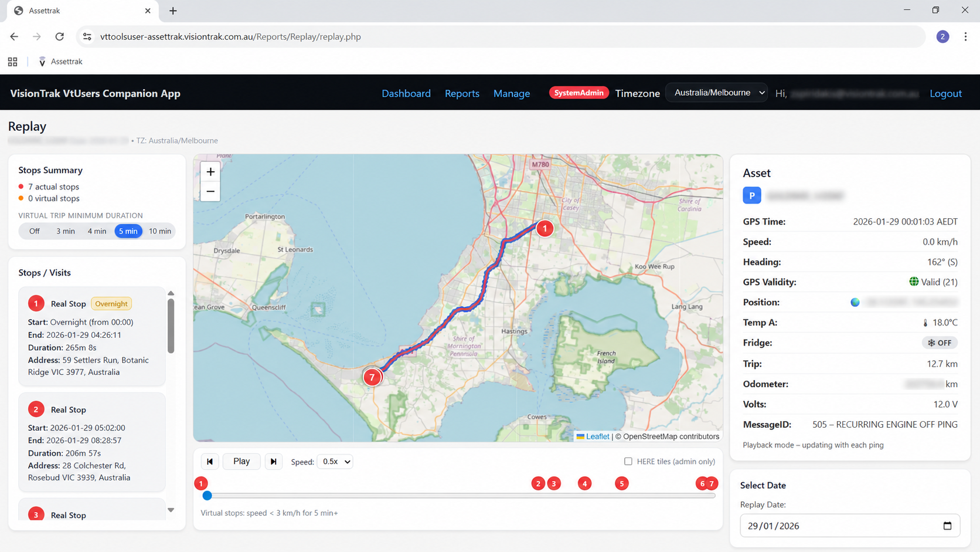Set virtual trip duration to 3 min
This screenshot has width=980, height=552.
(66, 231)
